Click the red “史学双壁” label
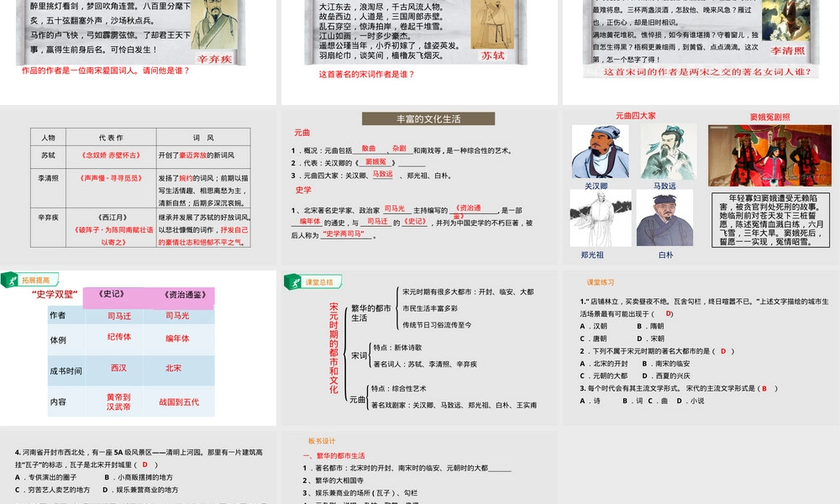 [x=55, y=294]
